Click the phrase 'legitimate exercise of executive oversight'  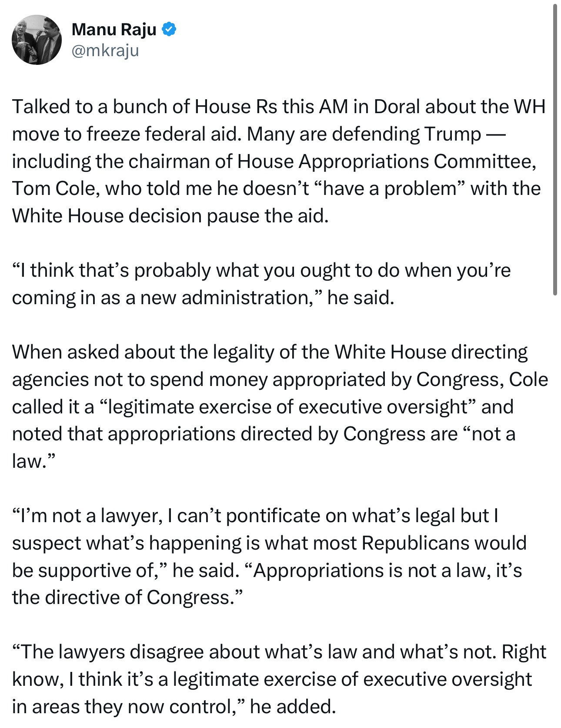point(287,407)
